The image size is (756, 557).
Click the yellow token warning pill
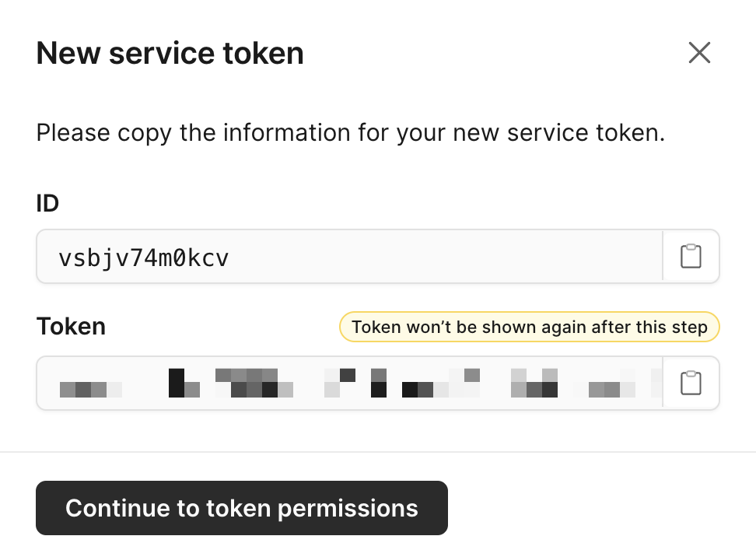coord(530,327)
